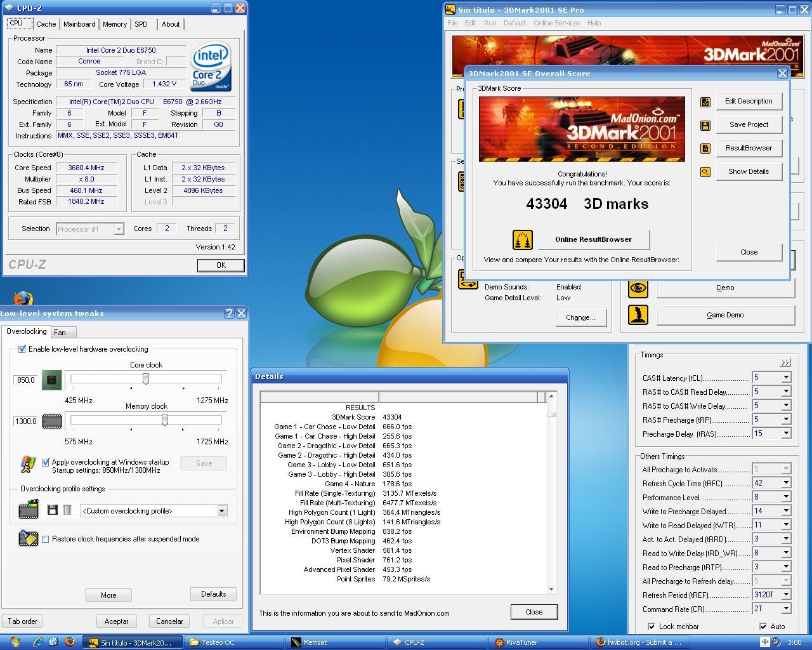Screen dimensions: 812x650
Task: Click OK button in CPU-Z
Action: click(x=221, y=265)
